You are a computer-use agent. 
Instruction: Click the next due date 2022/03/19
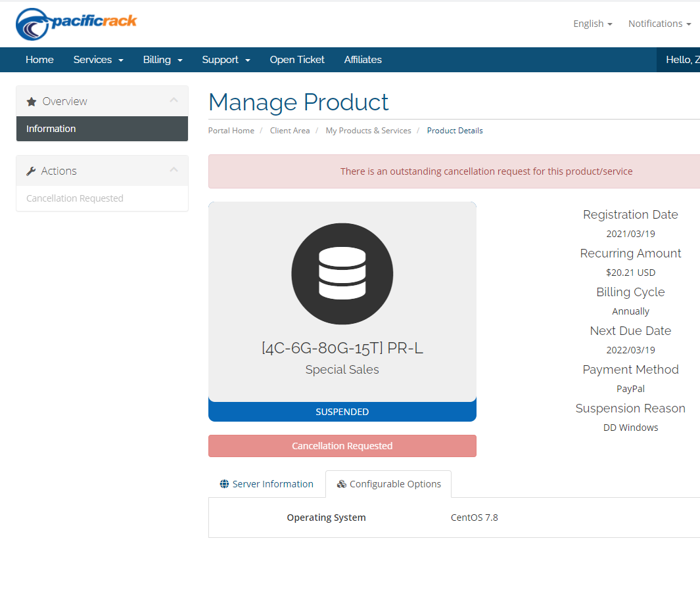630,350
